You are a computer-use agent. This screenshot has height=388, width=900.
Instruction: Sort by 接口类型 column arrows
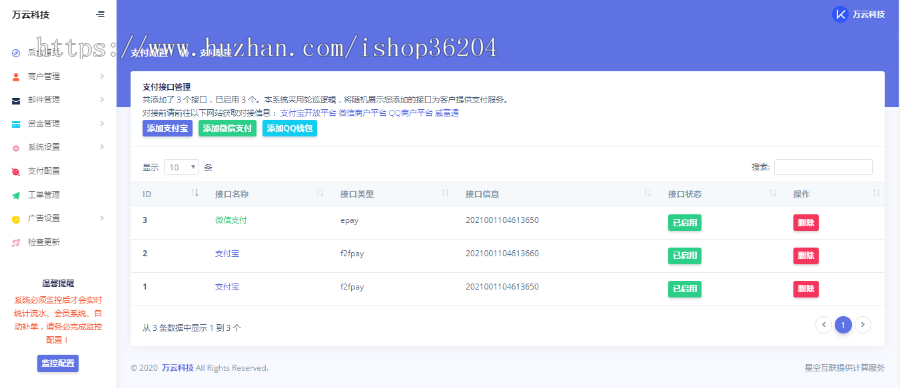(445, 193)
